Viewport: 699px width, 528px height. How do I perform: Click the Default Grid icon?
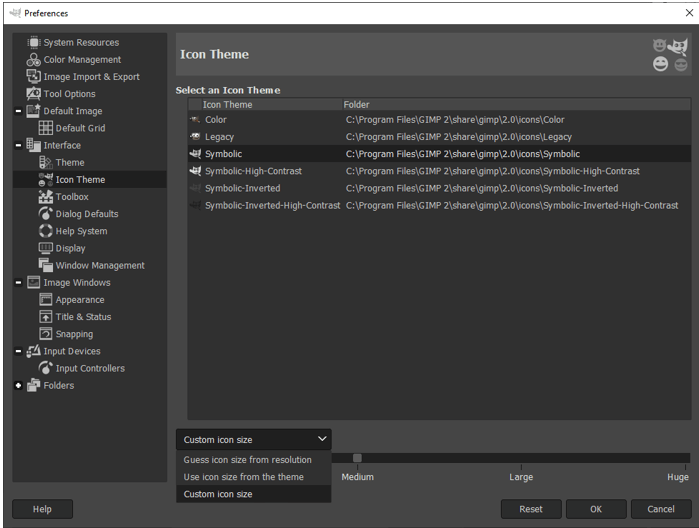tap(45, 128)
